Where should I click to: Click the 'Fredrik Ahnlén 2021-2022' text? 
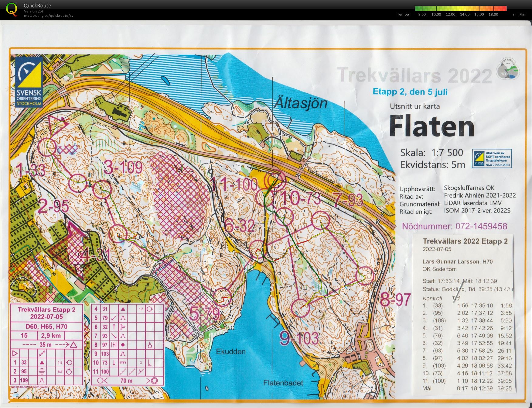click(480, 195)
